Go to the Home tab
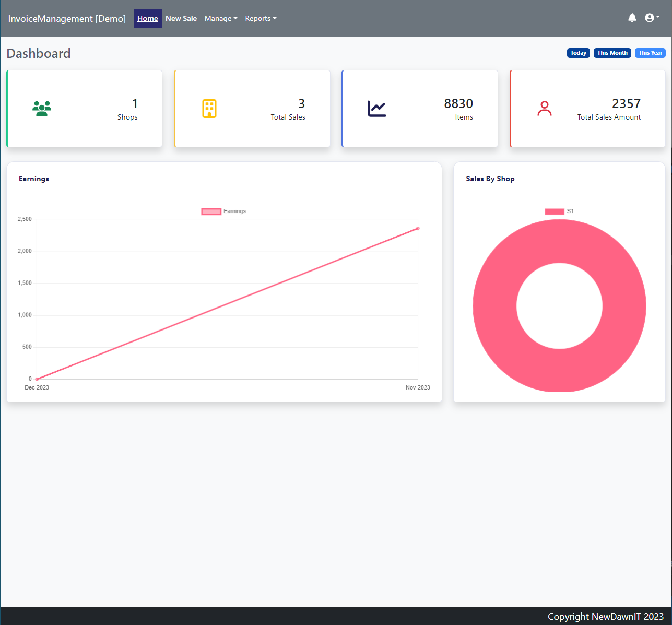This screenshot has width=672, height=625. [147, 18]
